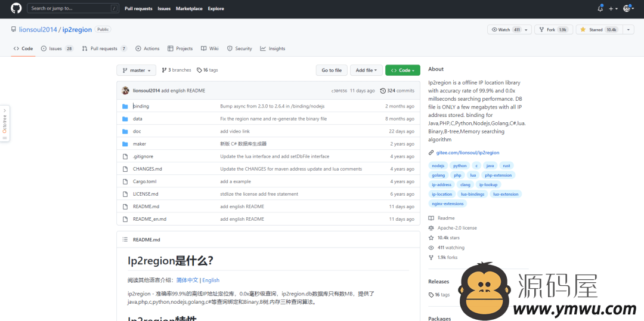Open the doc folder

pos(137,131)
